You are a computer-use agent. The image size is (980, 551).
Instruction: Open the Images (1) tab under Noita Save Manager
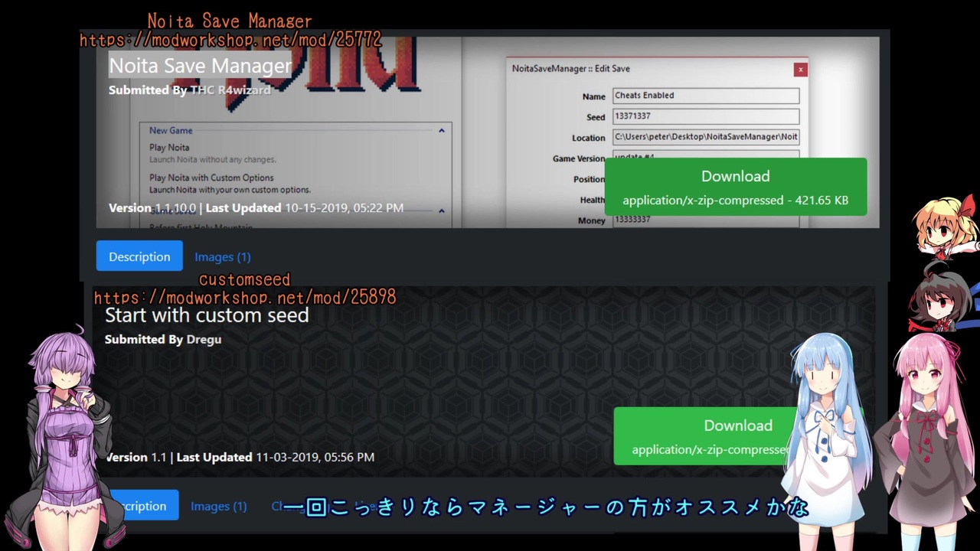click(x=222, y=256)
